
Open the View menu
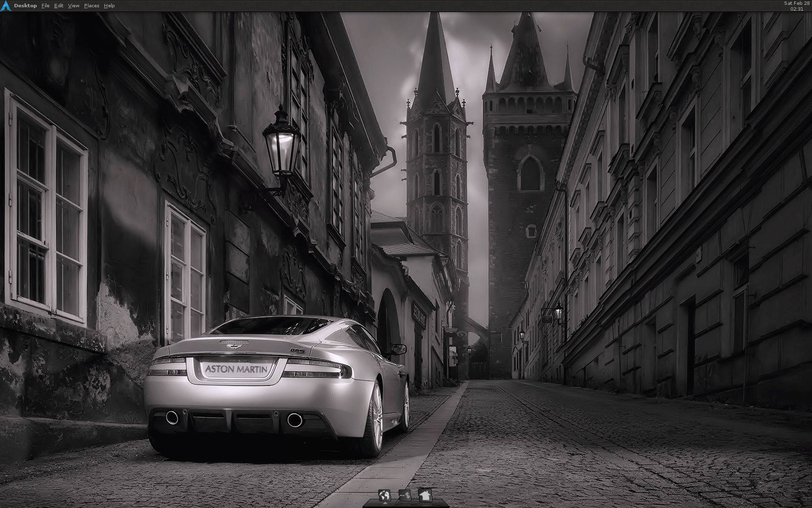(73, 6)
